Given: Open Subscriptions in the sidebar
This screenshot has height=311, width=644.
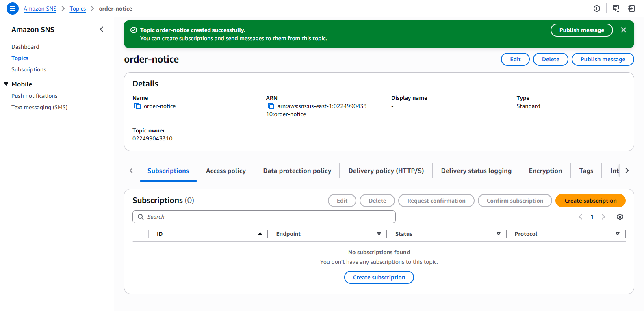Looking at the screenshot, I should 29,69.
